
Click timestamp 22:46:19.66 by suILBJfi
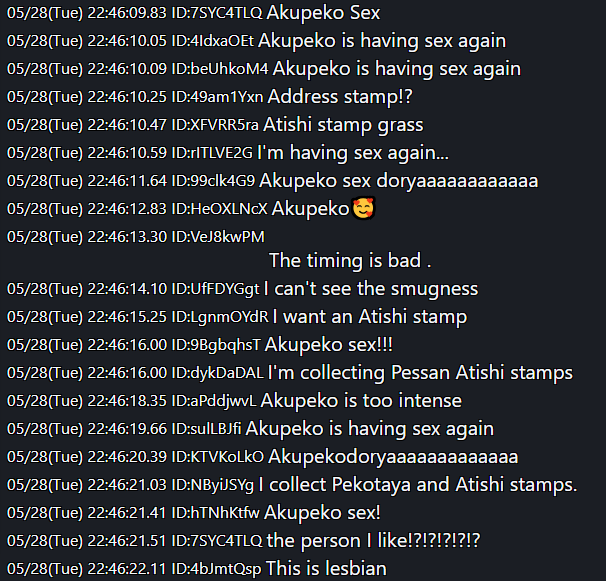click(127, 429)
